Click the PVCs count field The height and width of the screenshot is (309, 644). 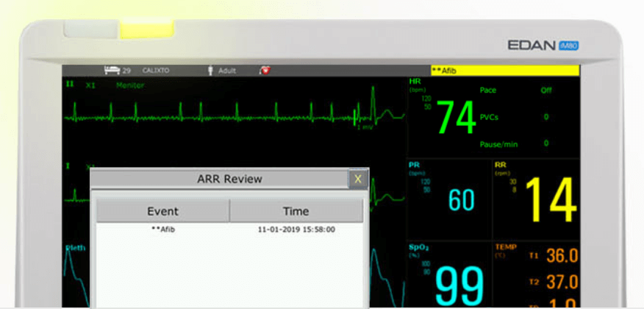pyautogui.click(x=545, y=117)
